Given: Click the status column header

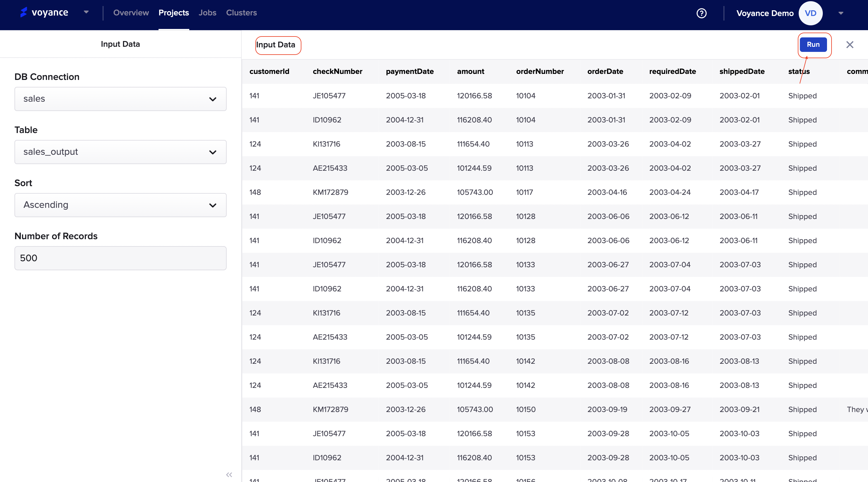Looking at the screenshot, I should point(799,71).
